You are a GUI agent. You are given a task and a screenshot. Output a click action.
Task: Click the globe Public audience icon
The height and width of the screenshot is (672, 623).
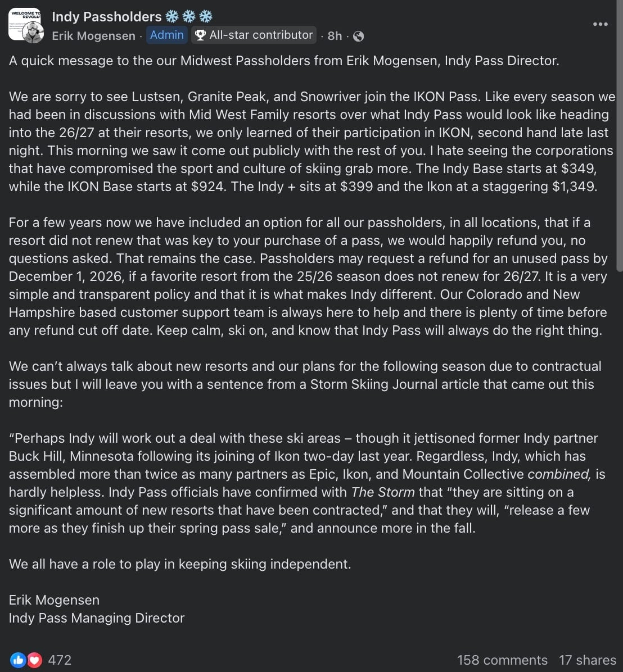coord(359,37)
